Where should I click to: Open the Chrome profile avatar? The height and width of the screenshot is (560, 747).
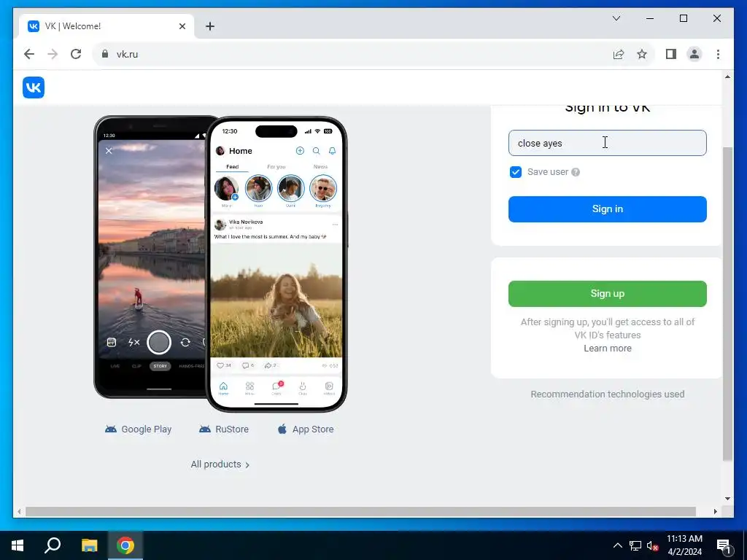click(694, 54)
